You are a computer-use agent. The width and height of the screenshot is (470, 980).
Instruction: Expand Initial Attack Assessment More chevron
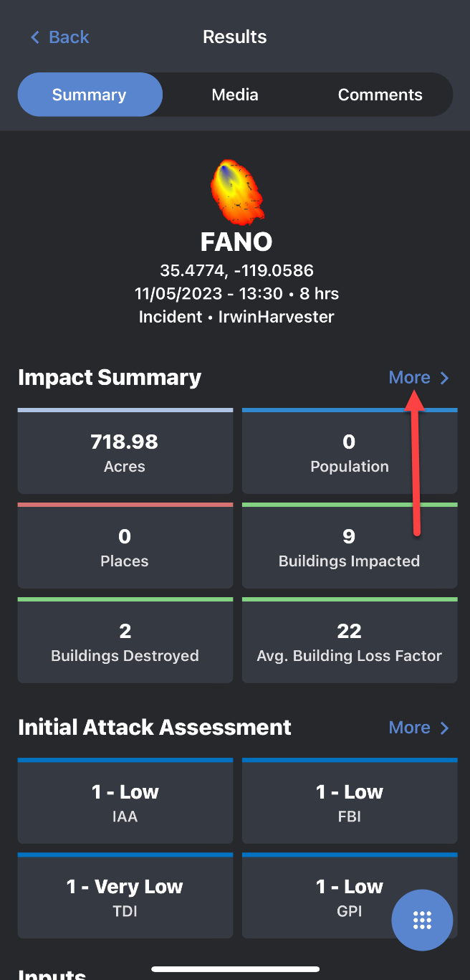click(444, 728)
